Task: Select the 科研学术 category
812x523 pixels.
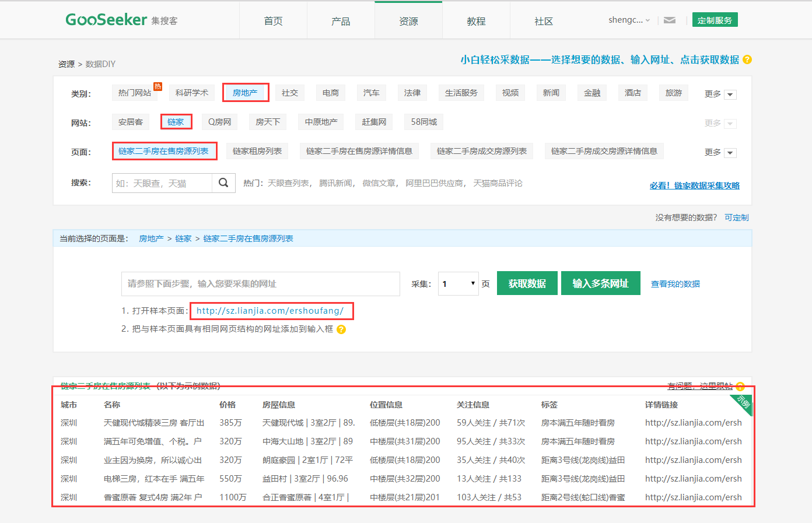Action: tap(192, 93)
